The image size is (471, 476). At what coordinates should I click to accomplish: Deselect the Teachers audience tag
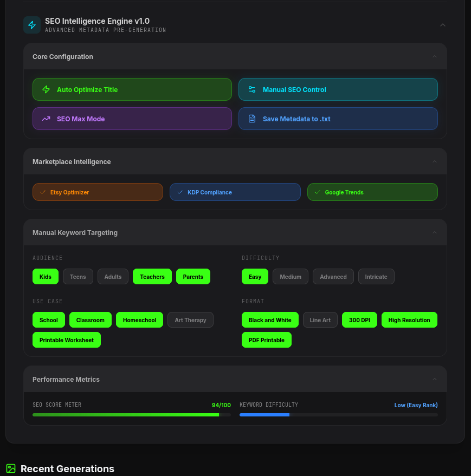pos(152,277)
